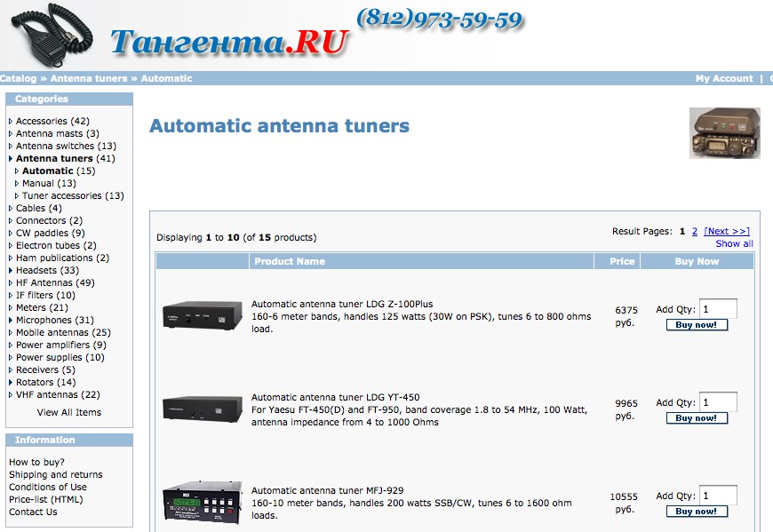
Task: Expand the Meters category arrow
Action: click(11, 308)
